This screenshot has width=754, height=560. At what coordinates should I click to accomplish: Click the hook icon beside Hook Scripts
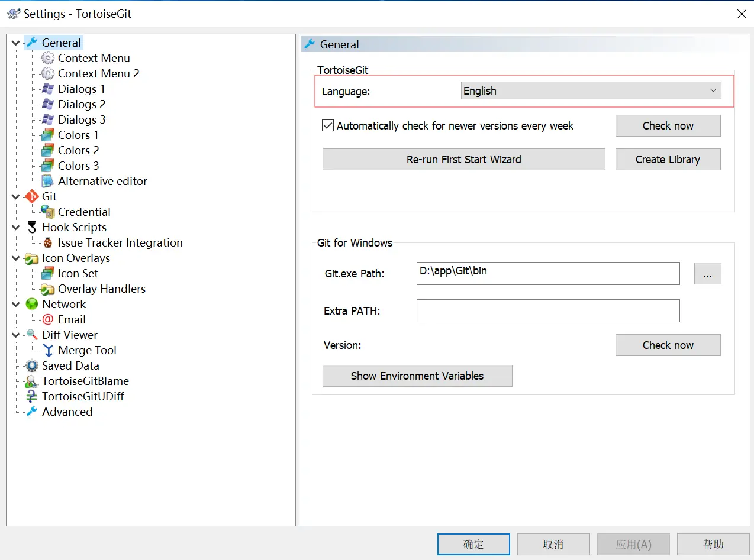31,227
